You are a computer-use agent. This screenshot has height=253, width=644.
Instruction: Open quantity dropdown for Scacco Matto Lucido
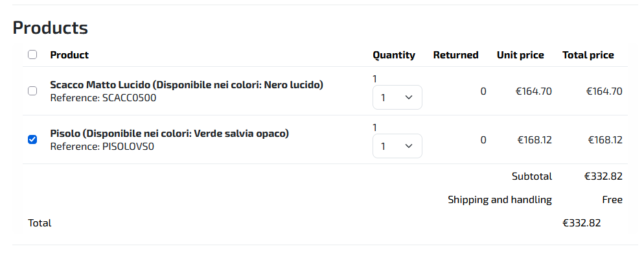point(397,97)
